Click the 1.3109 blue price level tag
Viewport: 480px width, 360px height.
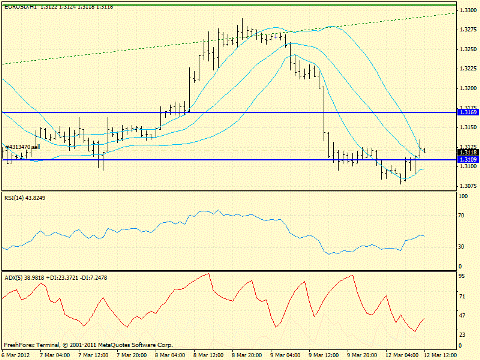pos(469,159)
